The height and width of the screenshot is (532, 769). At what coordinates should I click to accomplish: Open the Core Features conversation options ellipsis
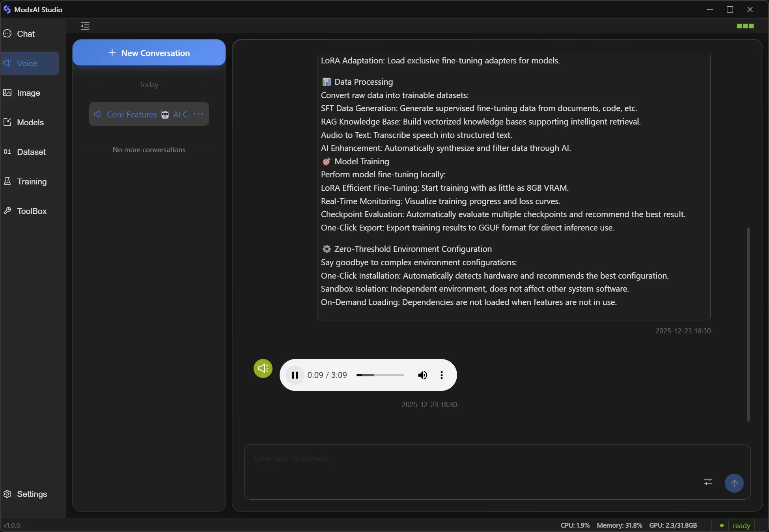(198, 114)
